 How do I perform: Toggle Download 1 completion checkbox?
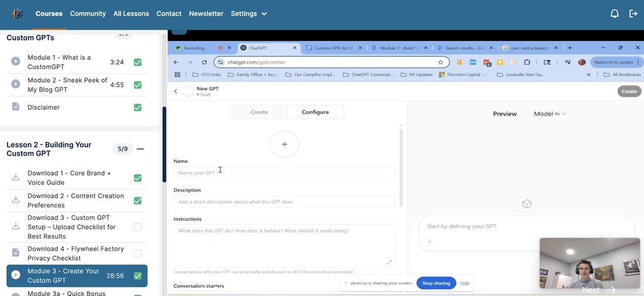(138, 178)
